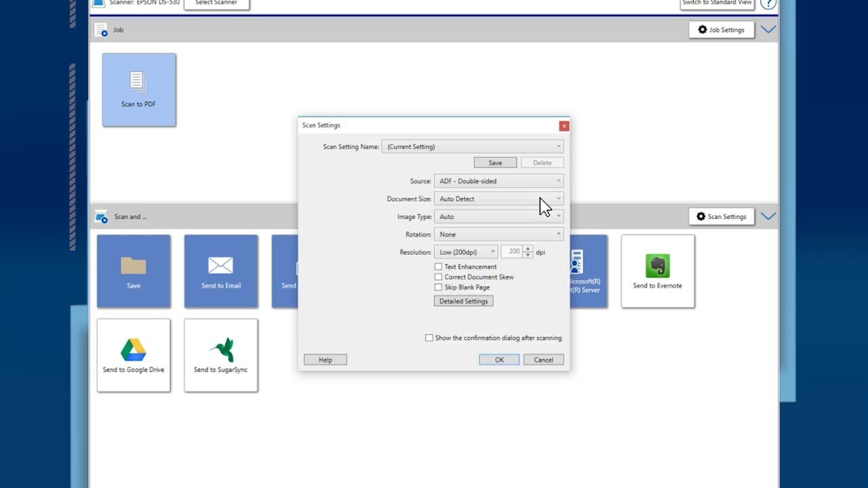The image size is (868, 488).
Task: Cancel the Scan Settings dialog
Action: click(x=543, y=360)
